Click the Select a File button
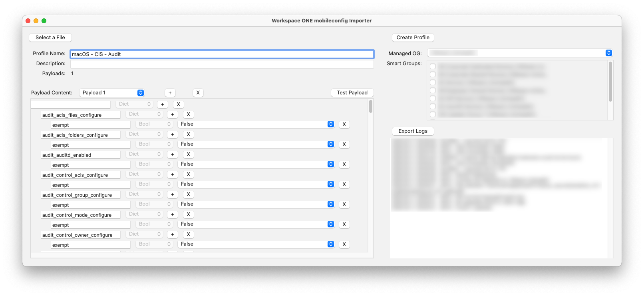This screenshot has width=644, height=296. click(50, 38)
